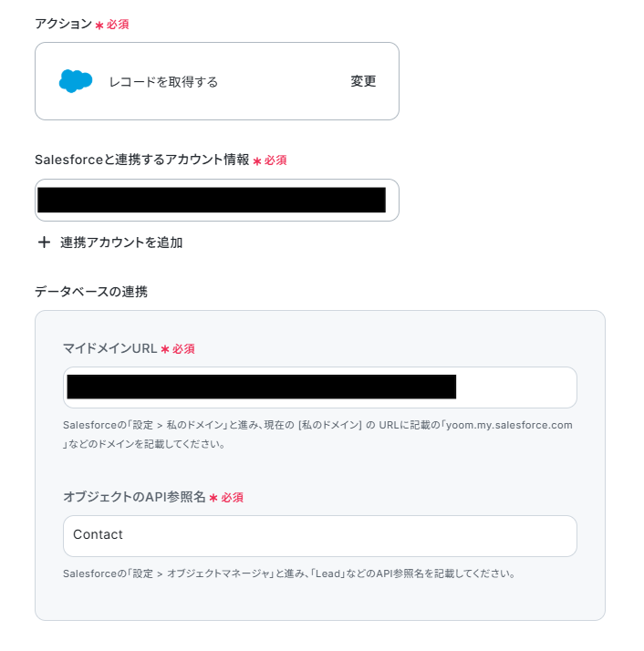Click the マイドメインURL label text
This screenshot has width=644, height=651.
pyautogui.click(x=110, y=348)
